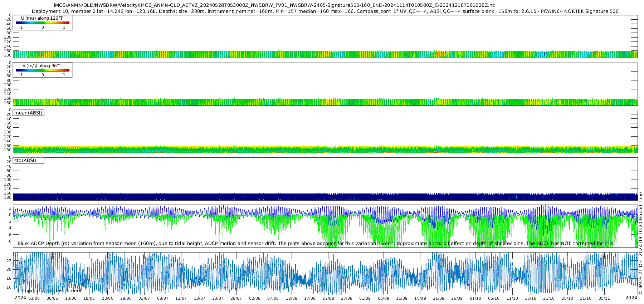The height and width of the screenshot is (304, 644).
Task: Select the 'V (m/s) along 36°T' legend title
Action: (x=42, y=66)
